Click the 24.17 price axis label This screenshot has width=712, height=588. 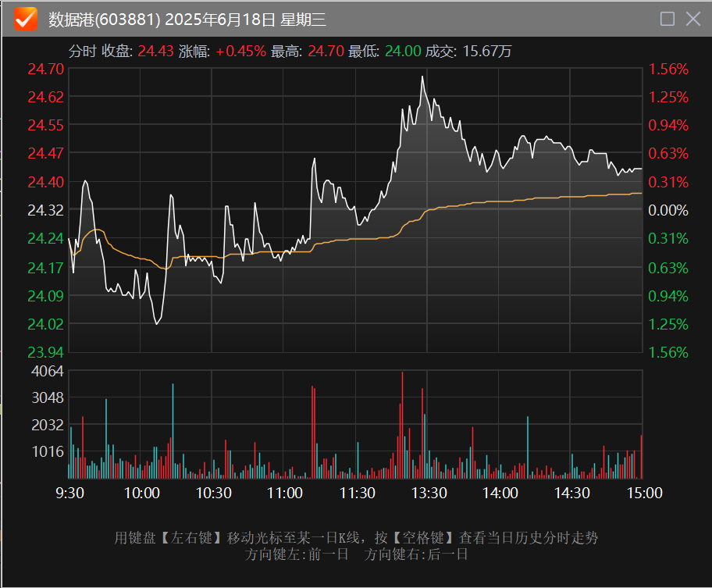(x=46, y=268)
